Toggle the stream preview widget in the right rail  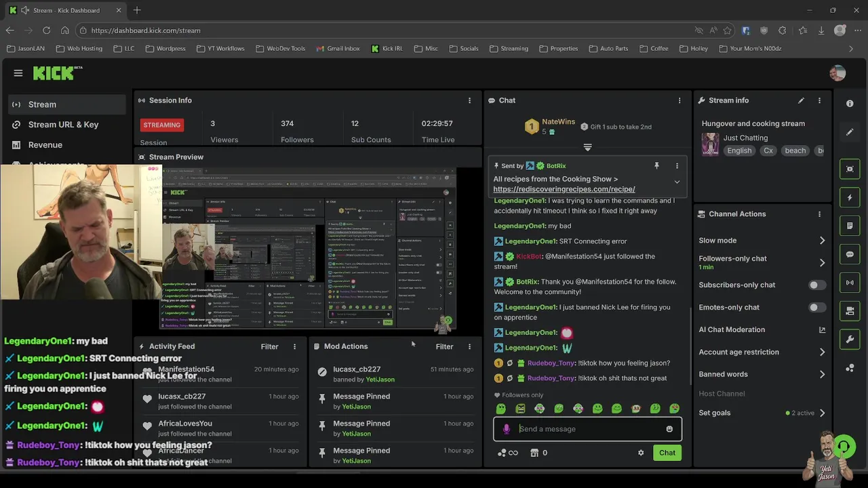coord(850,169)
